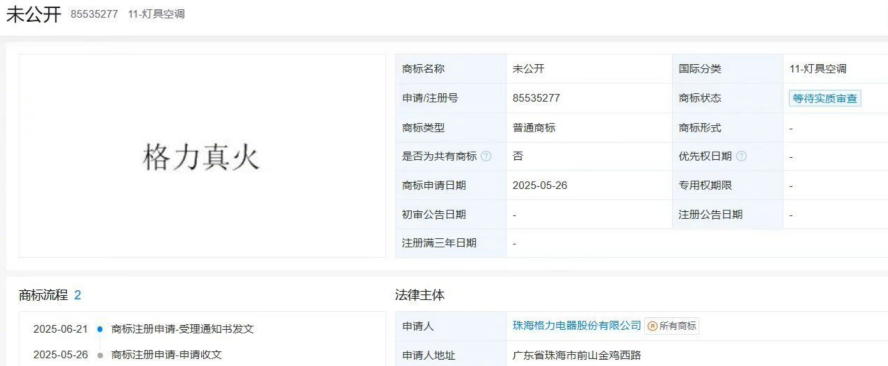Click 商标注册申请-申请收文 entry
This screenshot has width=888, height=366.
[x=166, y=355]
